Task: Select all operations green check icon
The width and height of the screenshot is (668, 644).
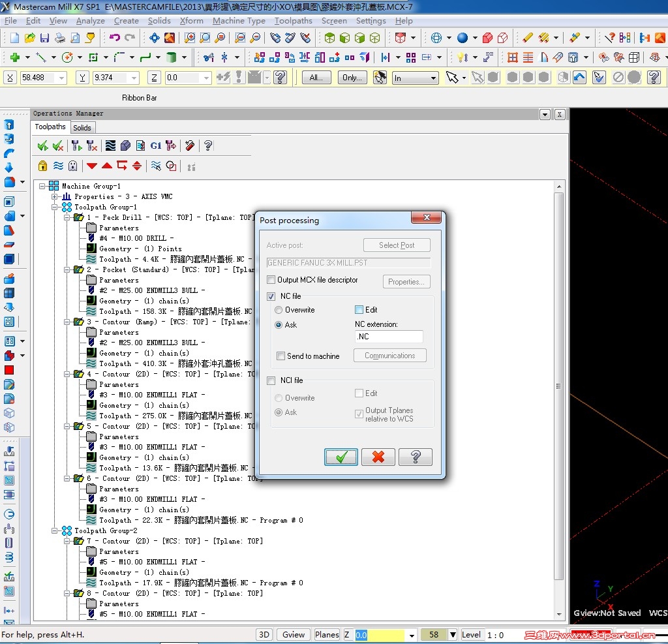Action: (x=42, y=146)
